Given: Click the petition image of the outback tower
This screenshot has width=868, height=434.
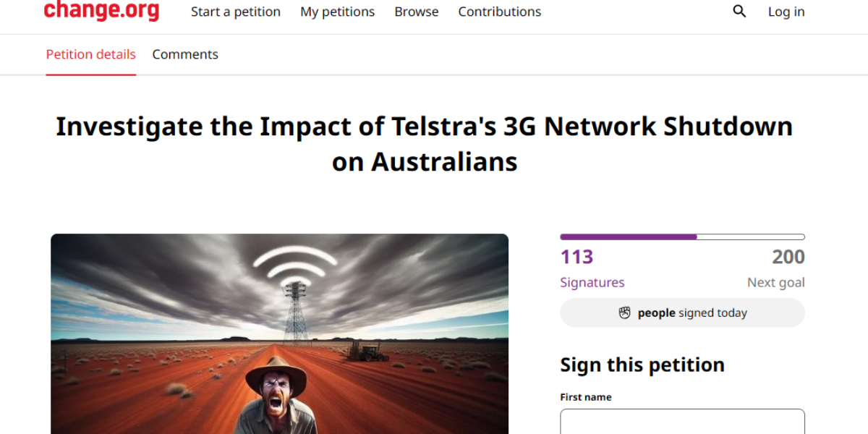Looking at the screenshot, I should point(279,333).
